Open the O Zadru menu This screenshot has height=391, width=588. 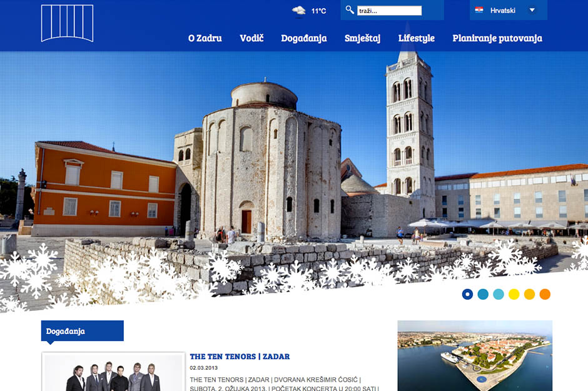point(205,38)
